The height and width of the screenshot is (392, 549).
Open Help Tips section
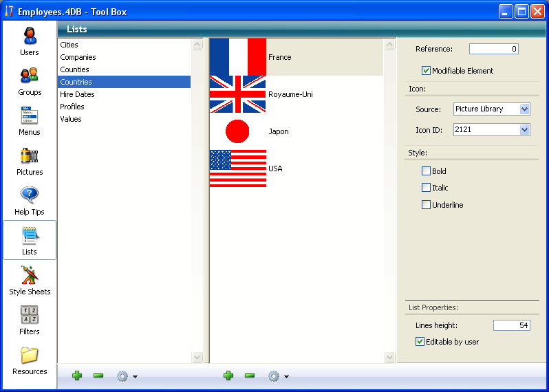(x=30, y=201)
